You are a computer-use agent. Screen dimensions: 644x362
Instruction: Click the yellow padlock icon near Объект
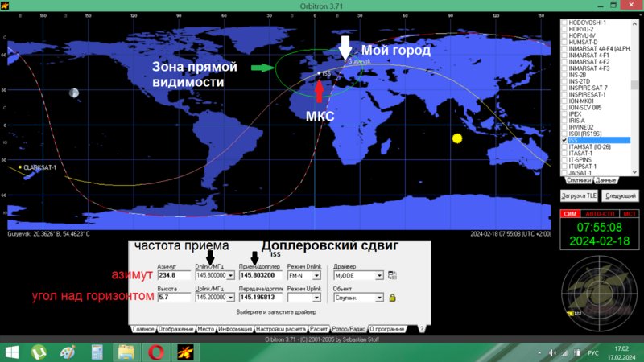pos(392,298)
